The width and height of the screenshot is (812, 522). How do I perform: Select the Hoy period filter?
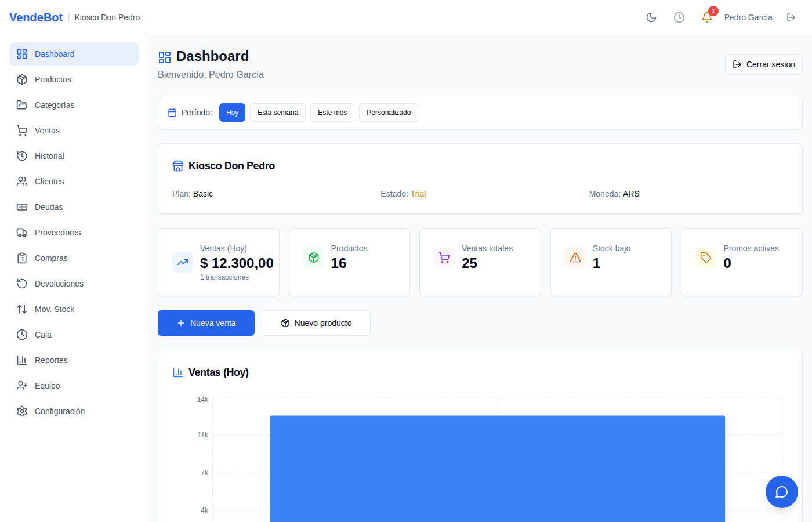tap(233, 113)
